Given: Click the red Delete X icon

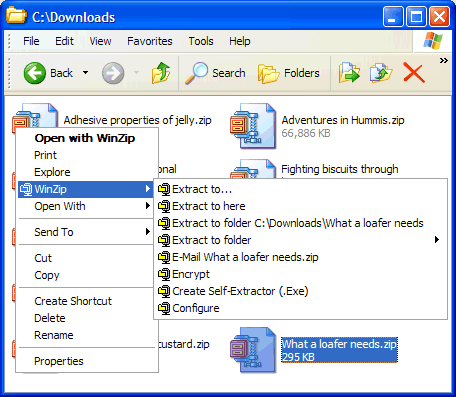Looking at the screenshot, I should [x=414, y=72].
